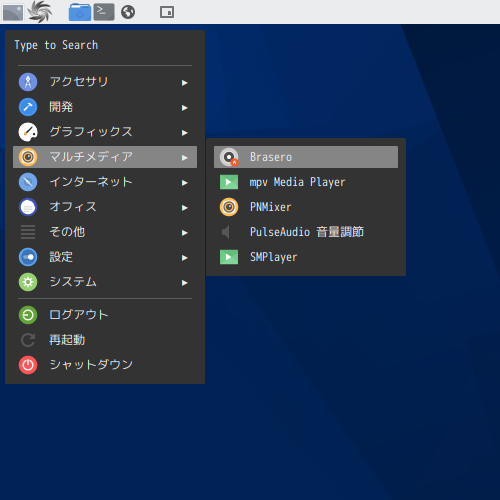This screenshot has width=500, height=500.
Task: Expand the 設定 submenu arrow
Action: pyautogui.click(x=184, y=258)
